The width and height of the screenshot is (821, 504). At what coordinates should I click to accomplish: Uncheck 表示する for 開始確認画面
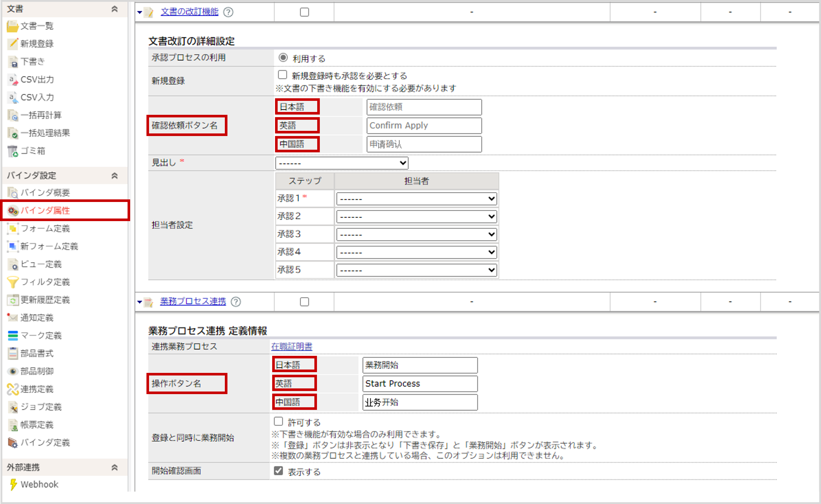coord(278,471)
